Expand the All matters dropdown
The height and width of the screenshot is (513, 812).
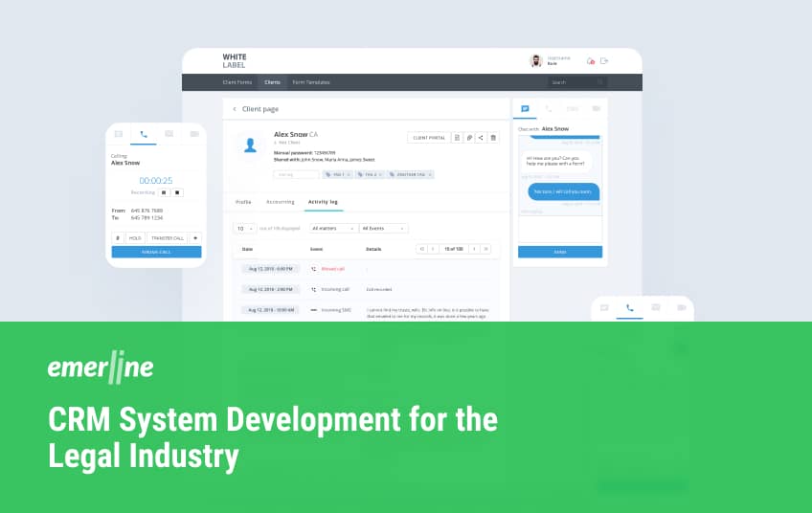tap(333, 229)
